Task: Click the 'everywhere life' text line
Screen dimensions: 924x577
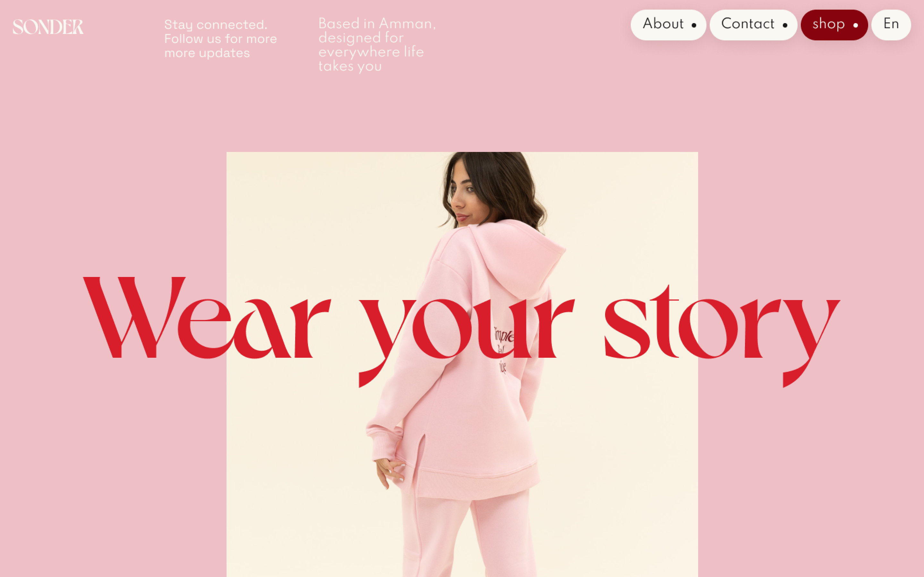Action: 371,52
